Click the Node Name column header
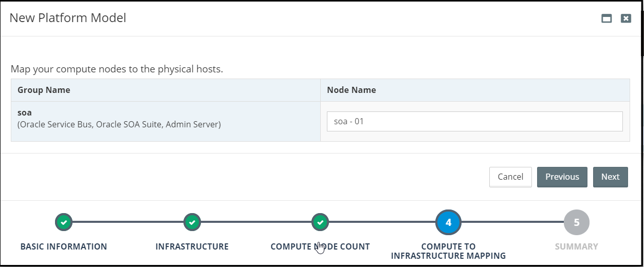Image resolution: width=644 pixels, height=267 pixels. coord(352,90)
